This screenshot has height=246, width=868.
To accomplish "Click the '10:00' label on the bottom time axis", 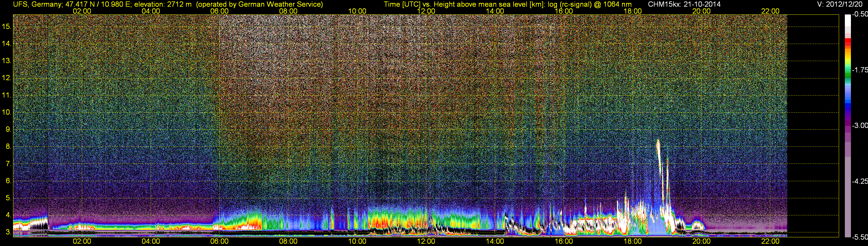I will pos(357,241).
